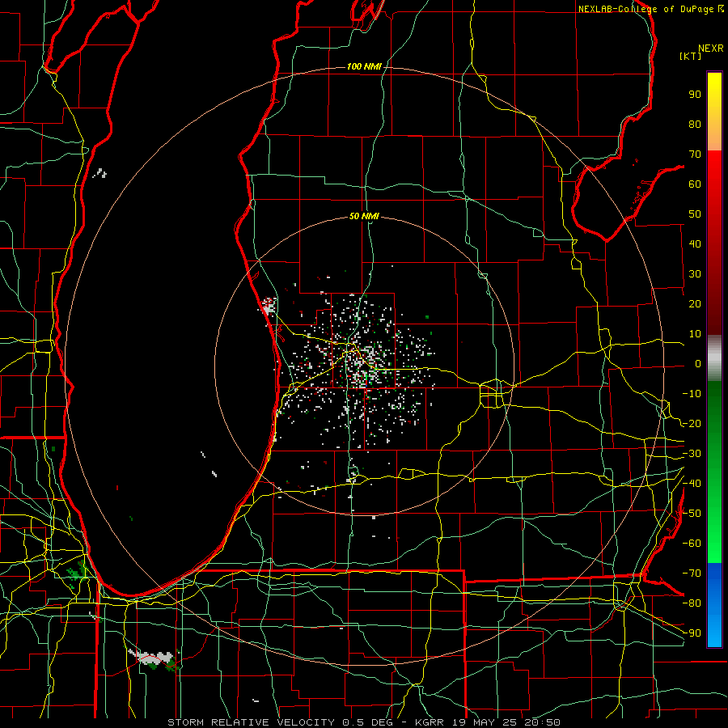Click the 19 MAY 25 date text
Image resolution: width=728 pixels, height=728 pixels.
[x=485, y=722]
